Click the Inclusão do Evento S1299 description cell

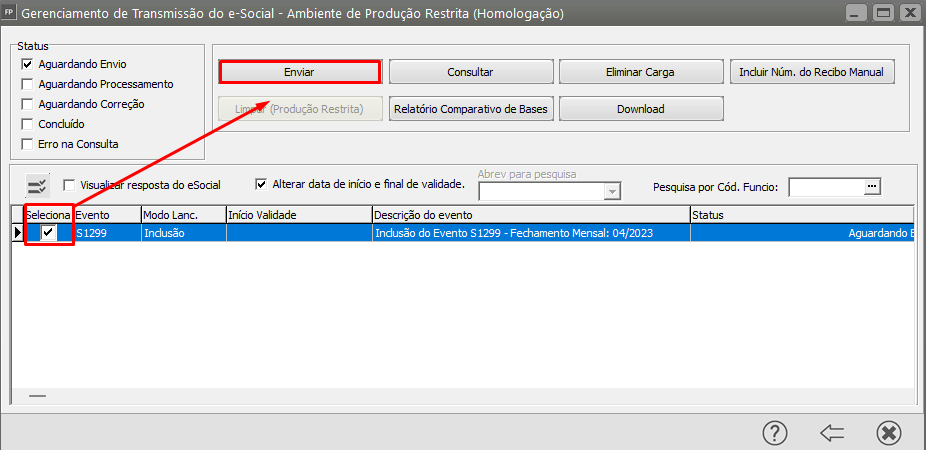point(532,233)
